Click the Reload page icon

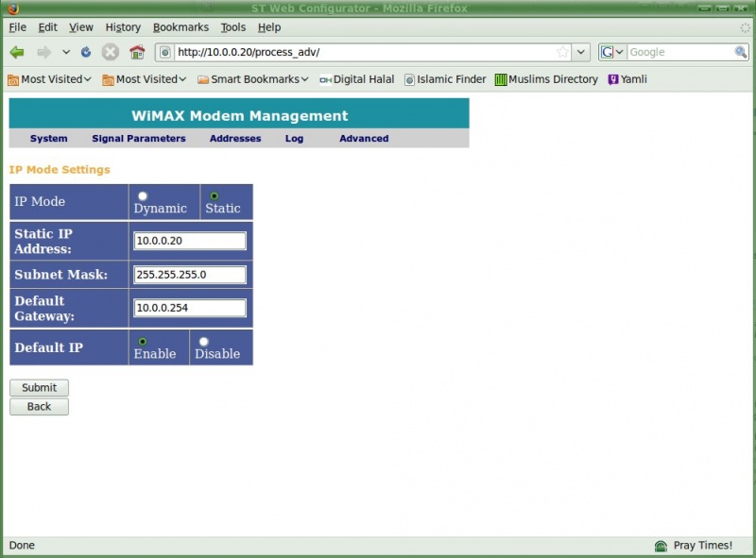coord(86,52)
